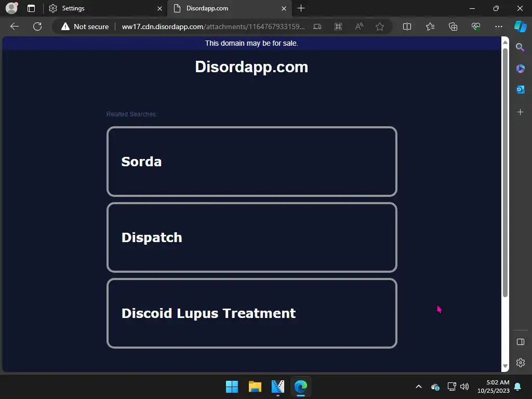
Task: Open the browser profile avatar
Action: 11,8
